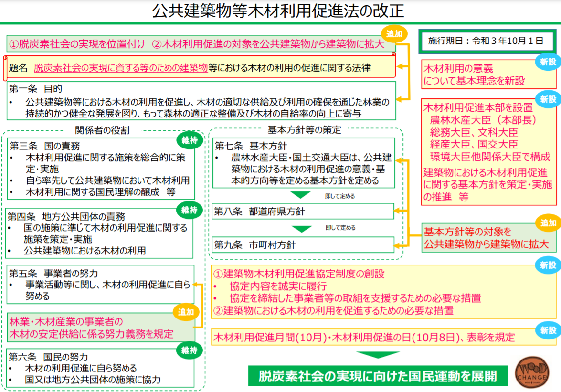Select the "新設" badge on 協定制度 box
561x392 pixels.
point(548,265)
